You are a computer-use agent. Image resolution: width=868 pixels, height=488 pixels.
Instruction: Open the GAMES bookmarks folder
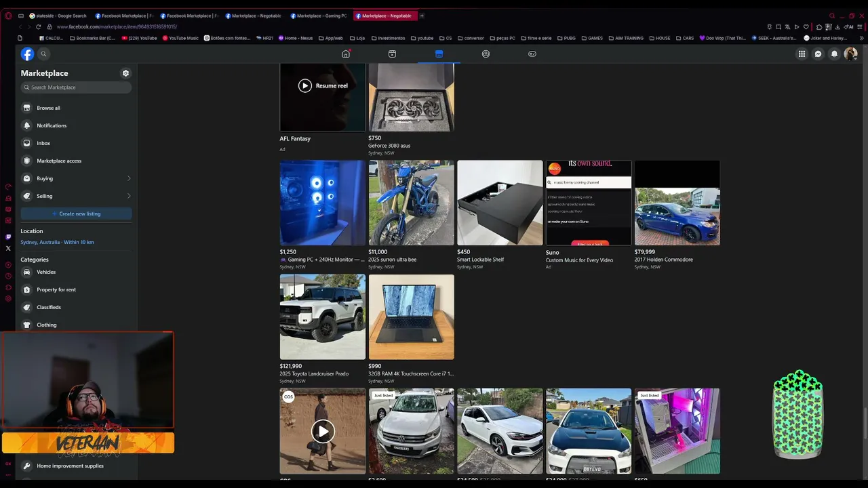591,38
